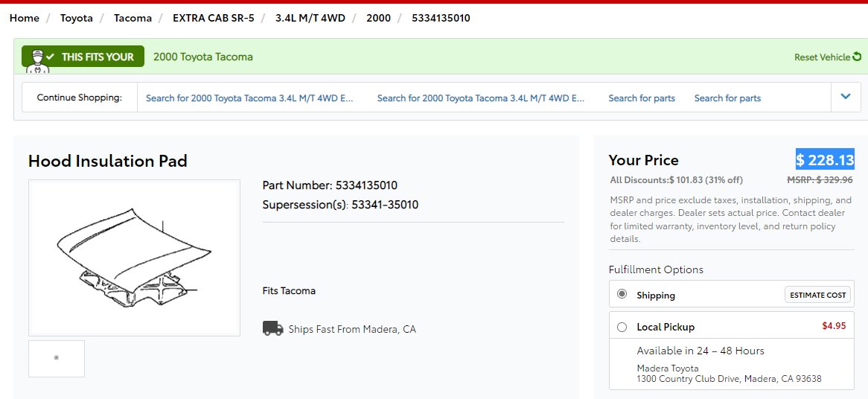Open first Search for 2000 Toyota Tacoma link

[249, 98]
